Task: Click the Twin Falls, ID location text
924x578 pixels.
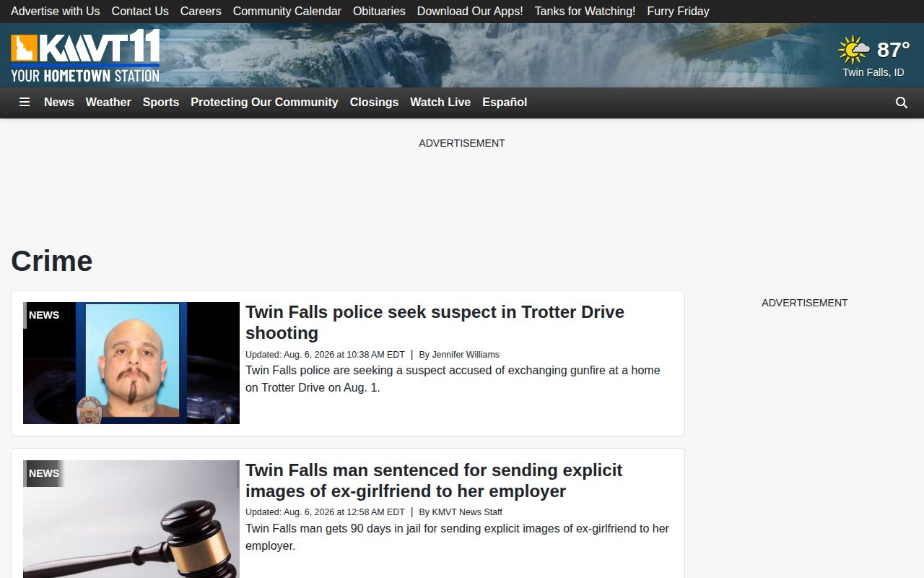Action: point(873,72)
